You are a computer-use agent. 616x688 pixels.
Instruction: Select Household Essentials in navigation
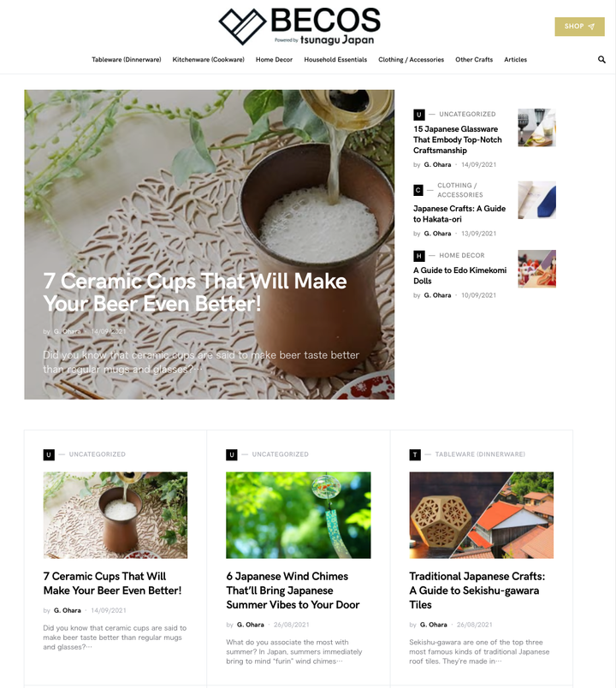[335, 60]
